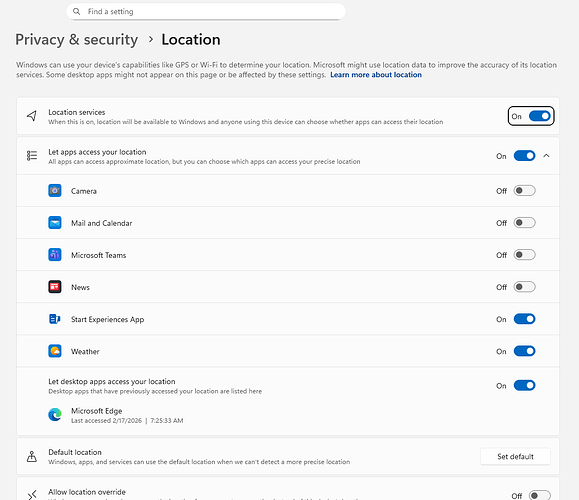Click the Start Experiences App icon

click(55, 319)
